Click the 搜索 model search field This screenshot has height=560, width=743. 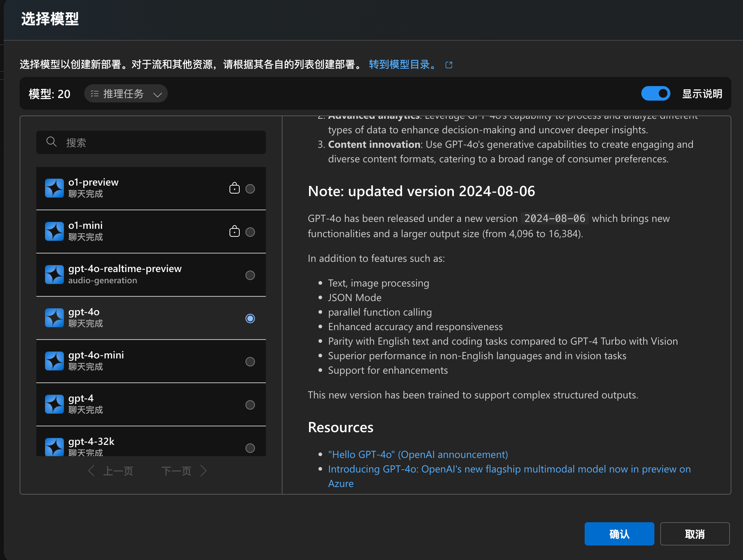click(x=151, y=142)
